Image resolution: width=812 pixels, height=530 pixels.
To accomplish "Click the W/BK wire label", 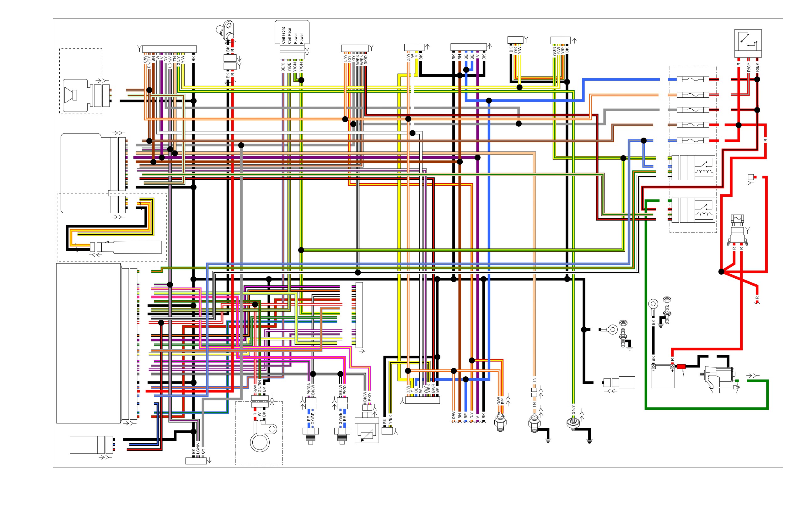I will (x=358, y=60).
